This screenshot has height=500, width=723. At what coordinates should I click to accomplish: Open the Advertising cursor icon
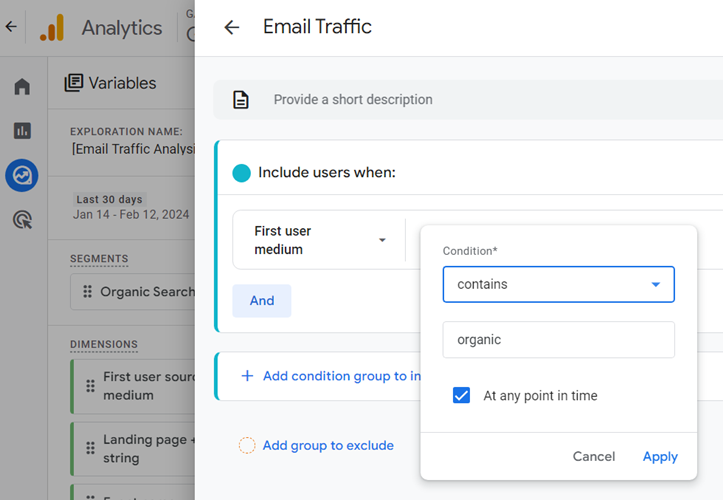tap(22, 220)
